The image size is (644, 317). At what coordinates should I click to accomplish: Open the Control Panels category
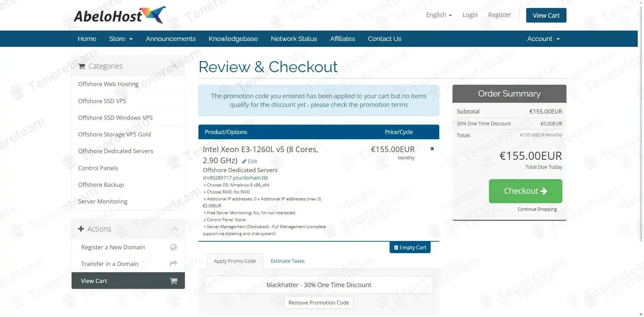pos(128,168)
